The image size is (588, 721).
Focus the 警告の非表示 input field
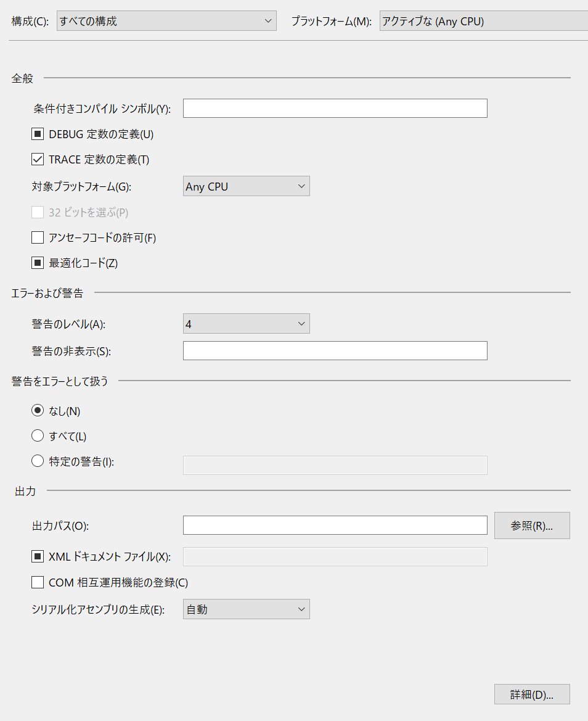(x=335, y=350)
